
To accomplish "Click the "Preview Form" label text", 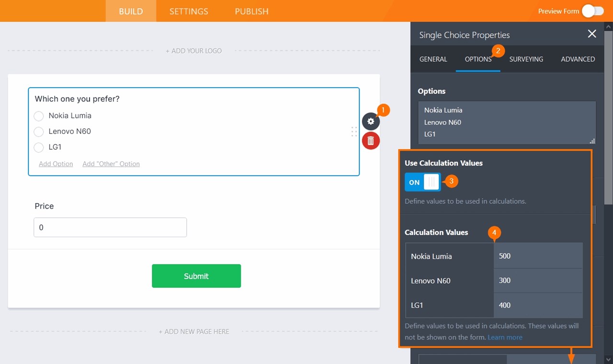I will pyautogui.click(x=558, y=11).
